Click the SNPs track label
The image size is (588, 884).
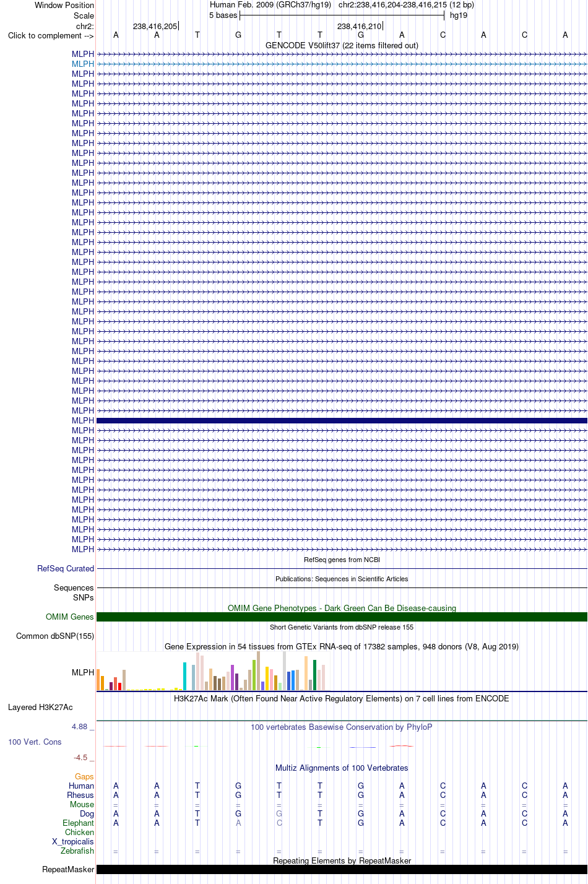(x=84, y=597)
